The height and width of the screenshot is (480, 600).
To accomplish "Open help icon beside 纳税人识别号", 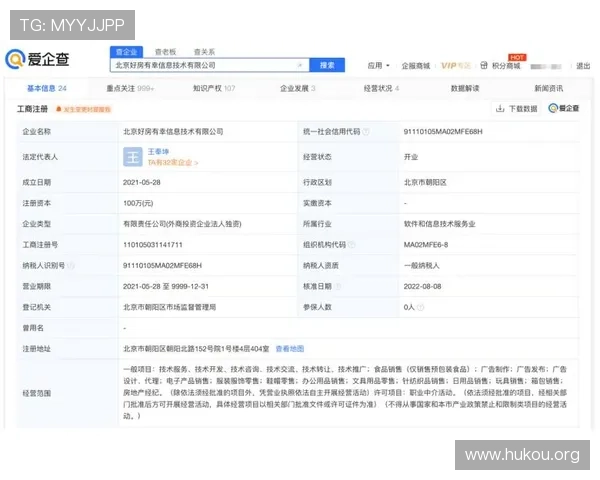I will pyautogui.click(x=70, y=265).
